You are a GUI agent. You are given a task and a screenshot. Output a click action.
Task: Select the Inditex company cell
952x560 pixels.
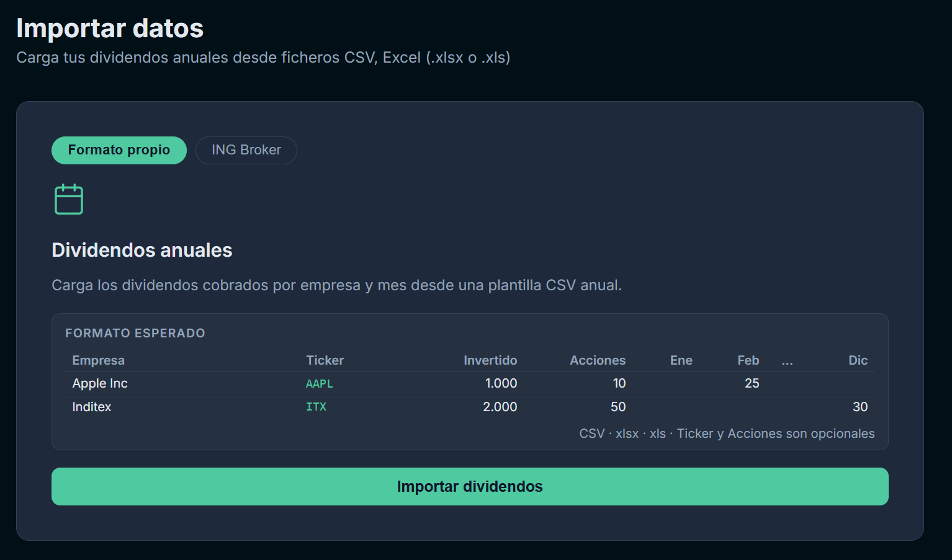click(x=92, y=407)
